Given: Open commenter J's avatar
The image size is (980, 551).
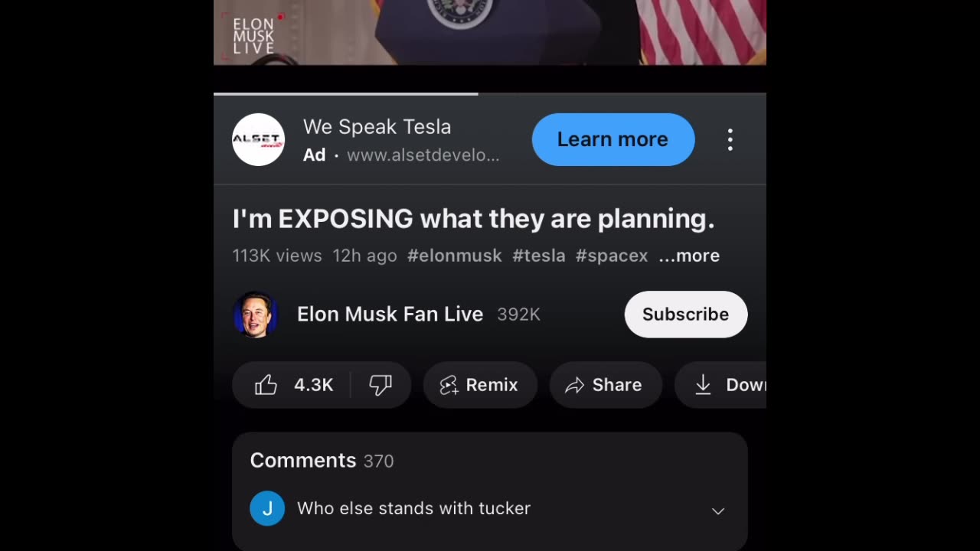Looking at the screenshot, I should pyautogui.click(x=267, y=509).
